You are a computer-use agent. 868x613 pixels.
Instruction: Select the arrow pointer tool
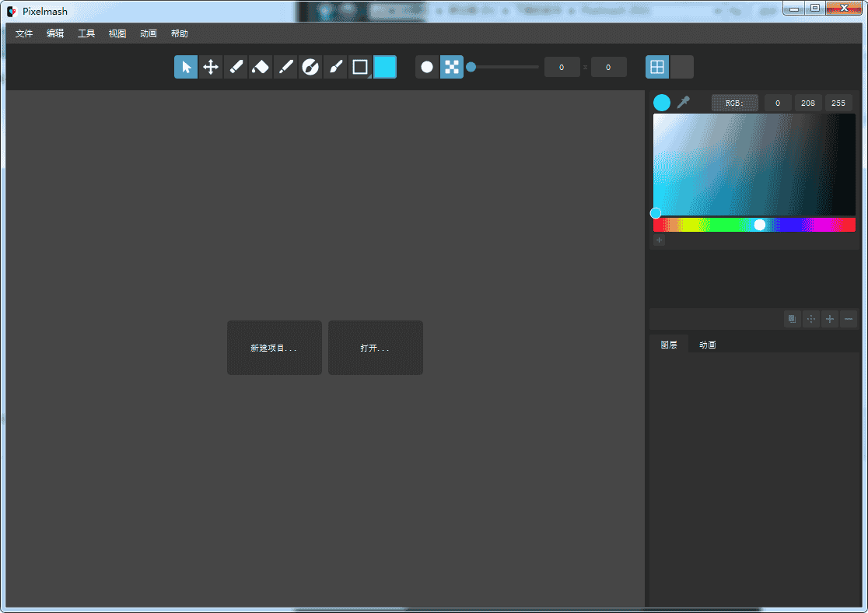pyautogui.click(x=186, y=68)
